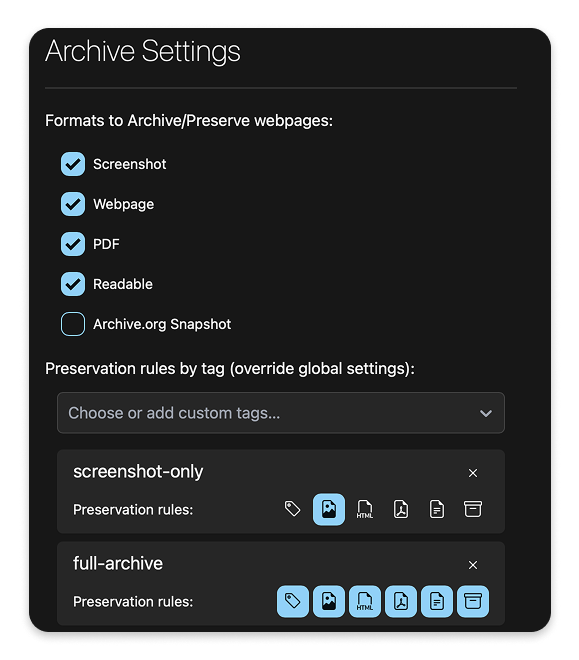
Task: Disable archive box icon for full-archive
Action: [x=473, y=601]
